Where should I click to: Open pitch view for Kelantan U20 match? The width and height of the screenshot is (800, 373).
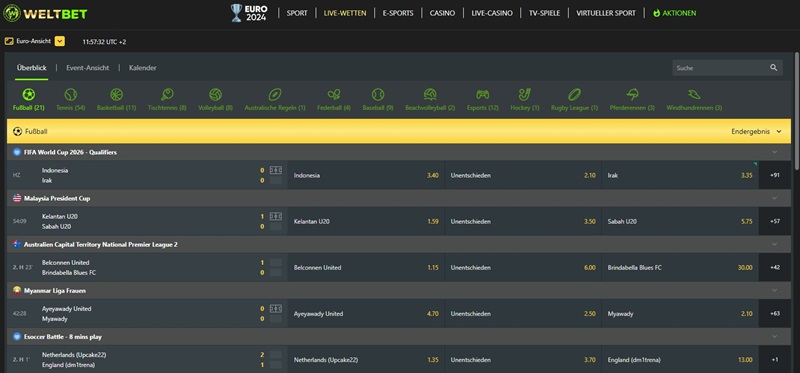point(276,216)
